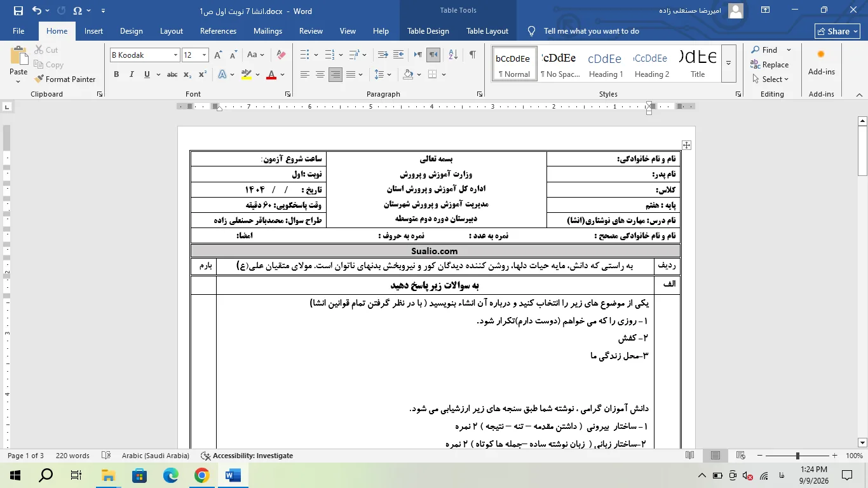
Task: Expand the Styles gallery more arrow
Action: [x=729, y=63]
